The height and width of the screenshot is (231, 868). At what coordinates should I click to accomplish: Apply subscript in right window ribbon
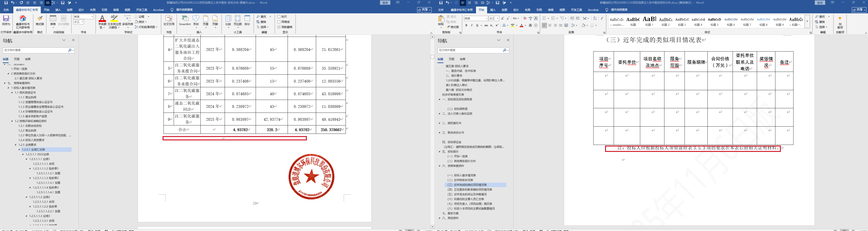pos(492,26)
